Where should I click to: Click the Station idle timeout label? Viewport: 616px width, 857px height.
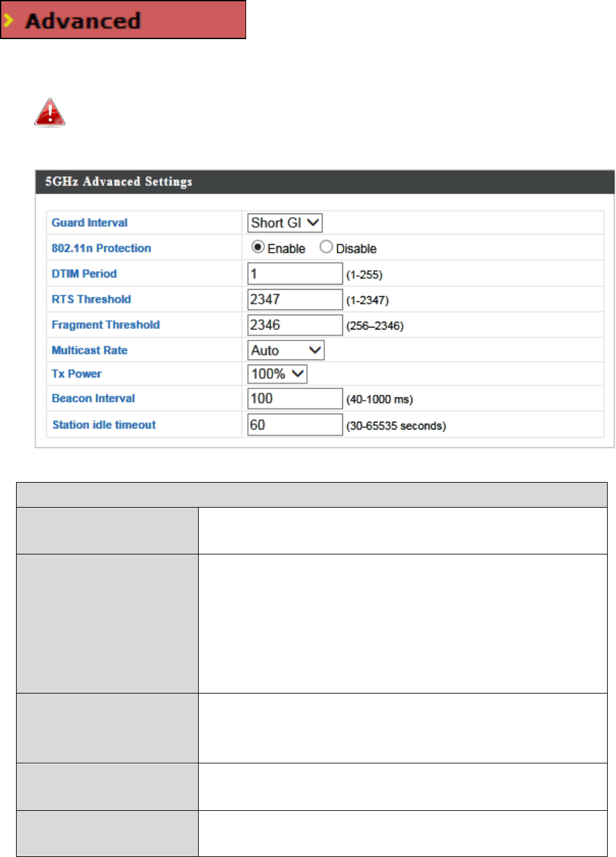[104, 425]
